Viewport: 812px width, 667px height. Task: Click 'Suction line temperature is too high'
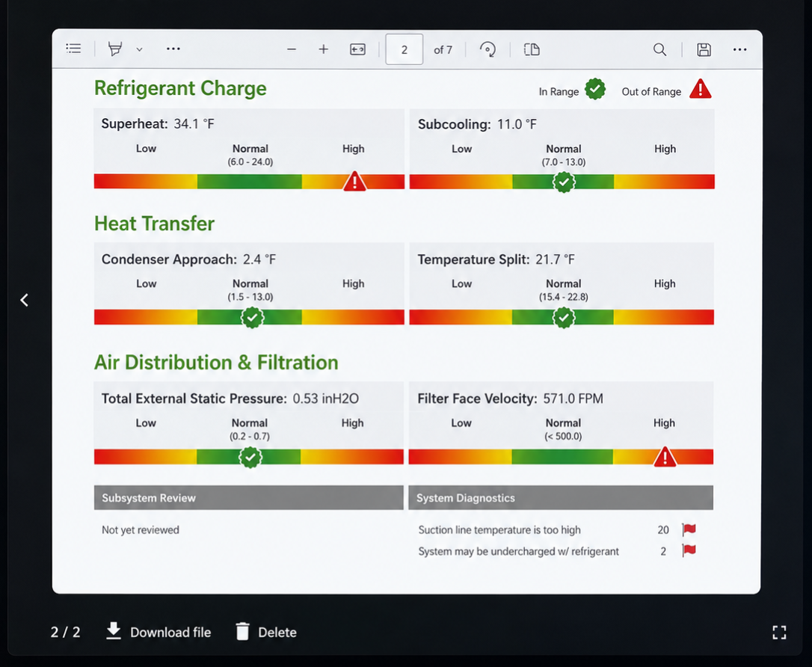499,529
